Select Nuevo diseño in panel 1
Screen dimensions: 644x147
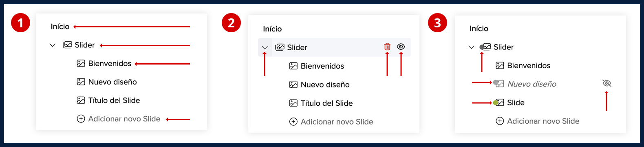point(112,82)
